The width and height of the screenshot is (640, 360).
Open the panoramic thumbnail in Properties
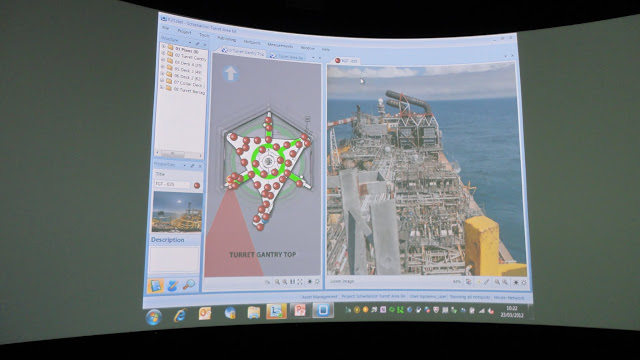tap(177, 212)
